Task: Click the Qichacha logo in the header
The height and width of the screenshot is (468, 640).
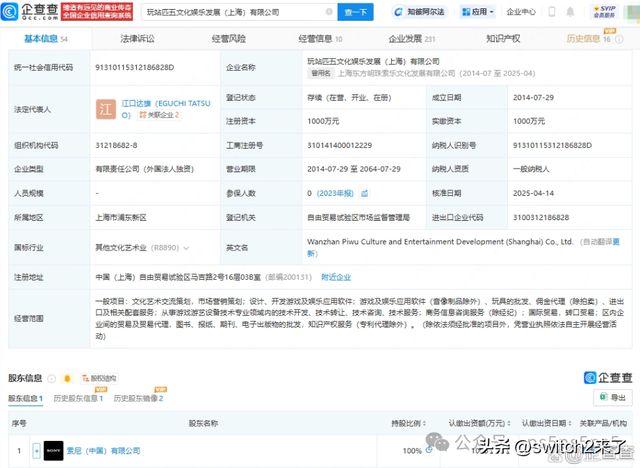Action: click(x=29, y=11)
